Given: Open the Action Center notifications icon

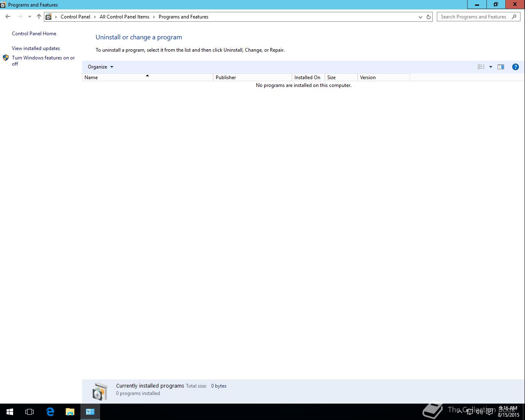Looking at the screenshot, I should (x=490, y=412).
